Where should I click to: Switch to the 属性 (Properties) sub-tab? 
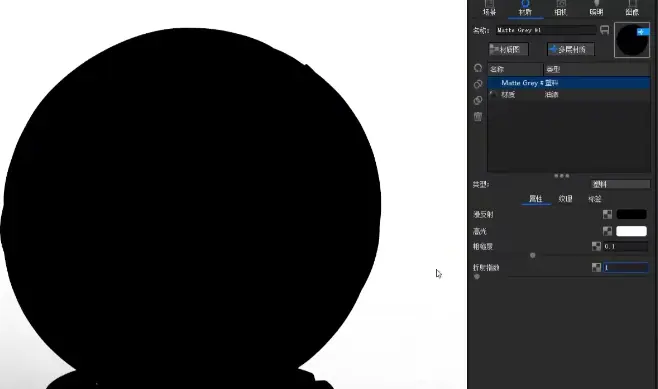535,199
